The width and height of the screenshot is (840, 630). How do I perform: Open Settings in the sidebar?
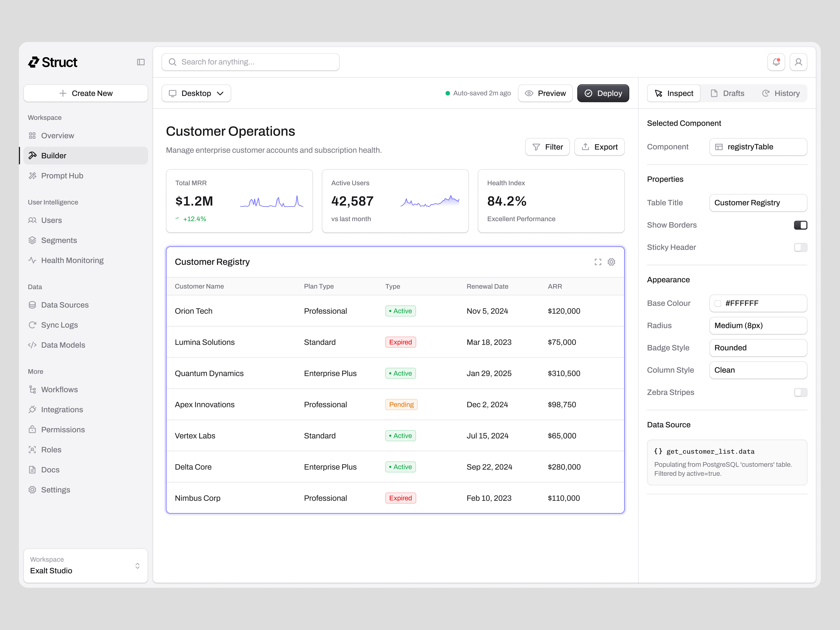tap(86, 490)
